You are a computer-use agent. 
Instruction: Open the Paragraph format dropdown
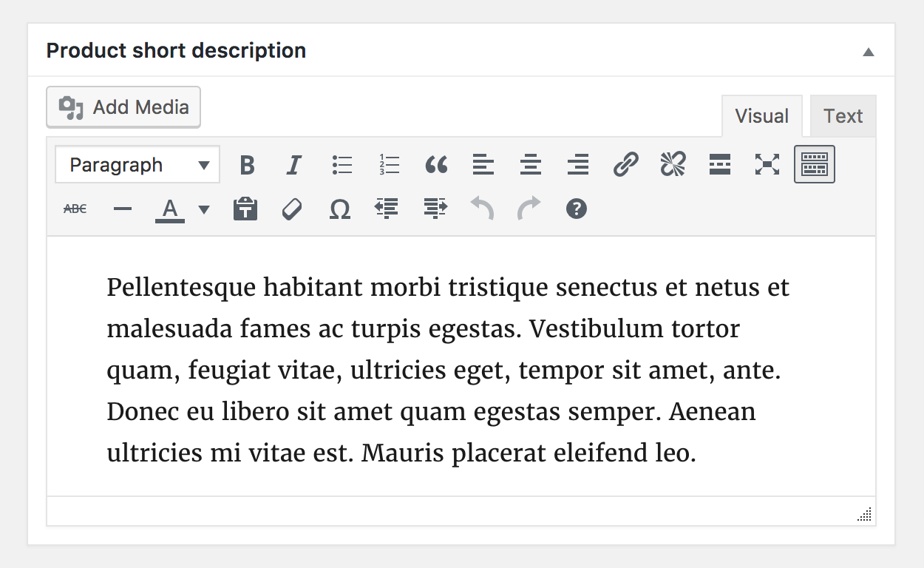[x=137, y=164]
